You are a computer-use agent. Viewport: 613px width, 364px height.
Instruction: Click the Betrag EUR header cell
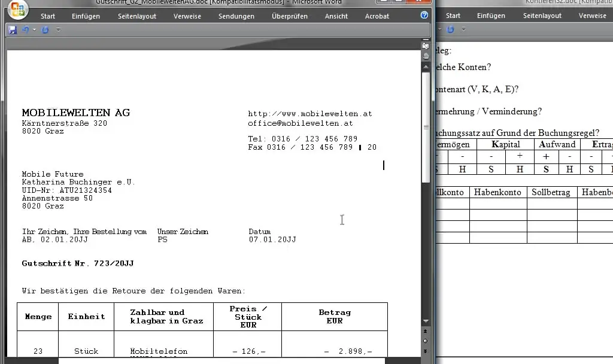coord(335,317)
